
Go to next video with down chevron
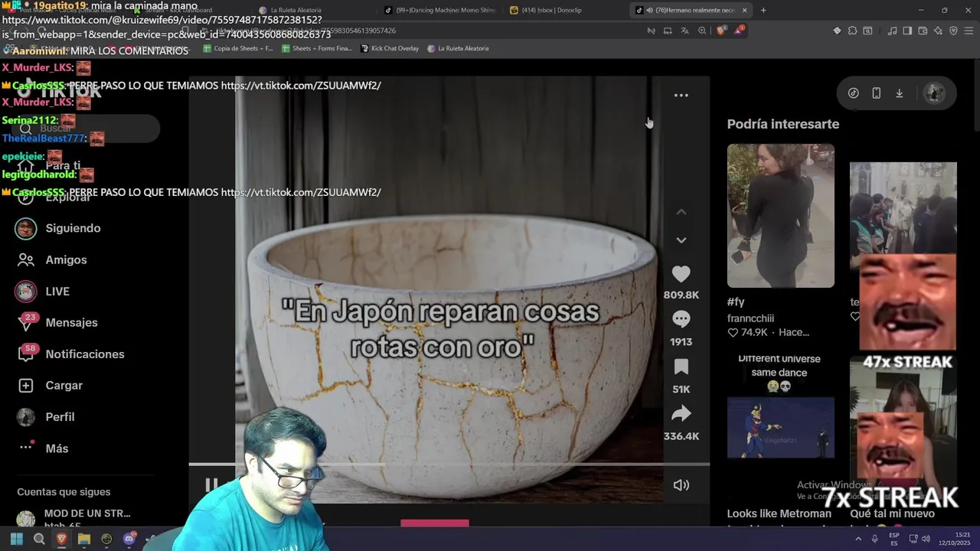(x=681, y=240)
